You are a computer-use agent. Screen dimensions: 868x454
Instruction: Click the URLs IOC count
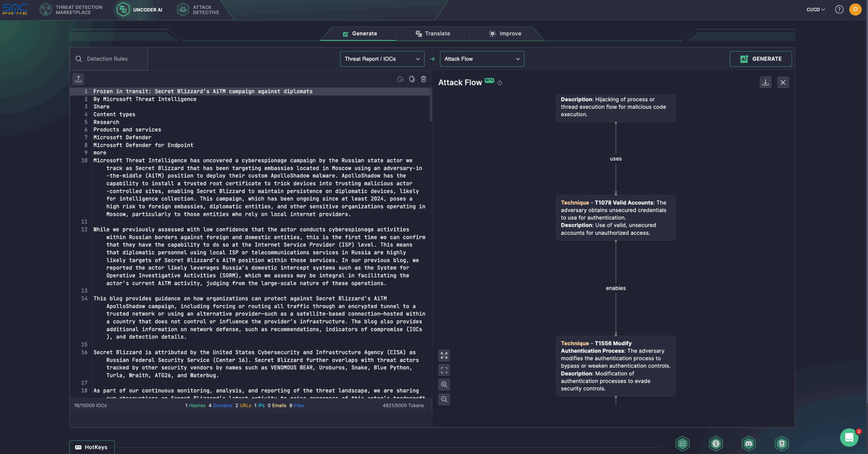pos(243,406)
